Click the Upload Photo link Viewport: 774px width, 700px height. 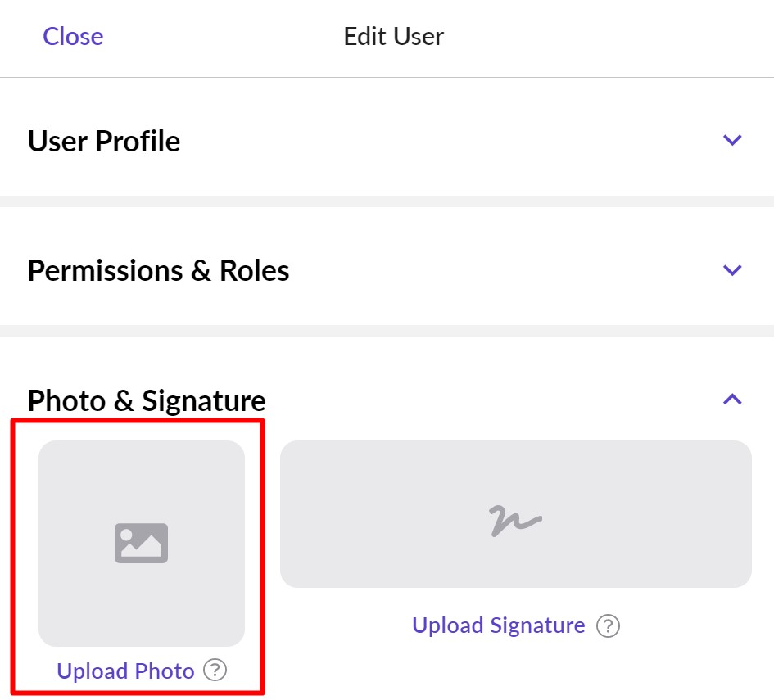125,671
